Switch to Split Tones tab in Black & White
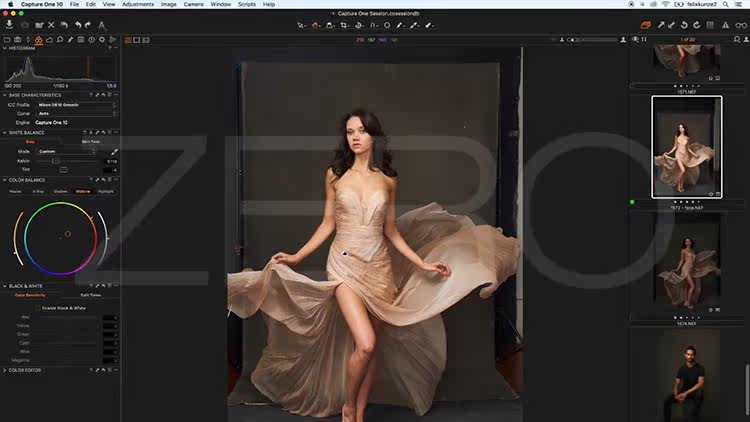750x422 pixels. click(90, 295)
